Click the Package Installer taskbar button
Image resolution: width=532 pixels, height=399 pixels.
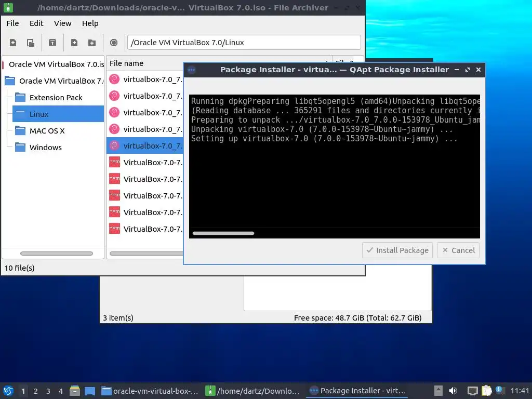(x=357, y=391)
